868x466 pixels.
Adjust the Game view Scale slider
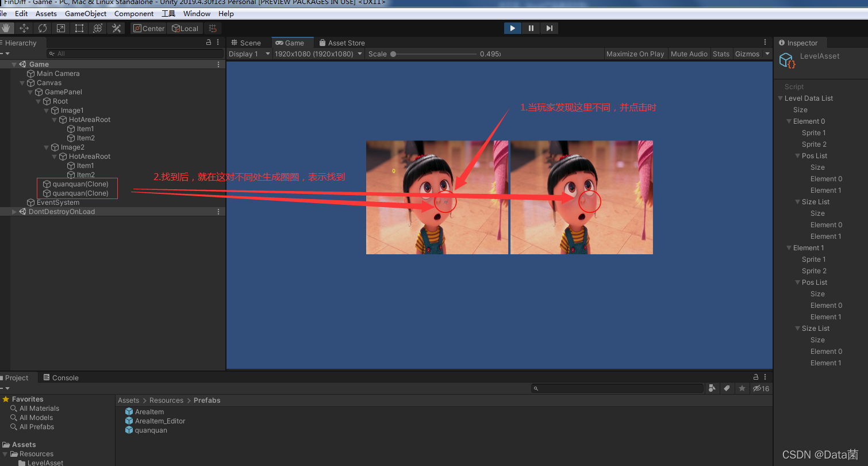tap(435, 54)
